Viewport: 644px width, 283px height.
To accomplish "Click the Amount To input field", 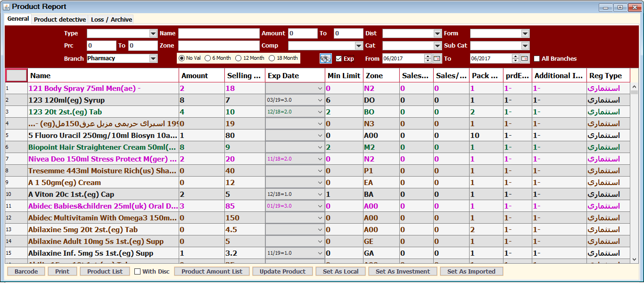I will click(348, 33).
